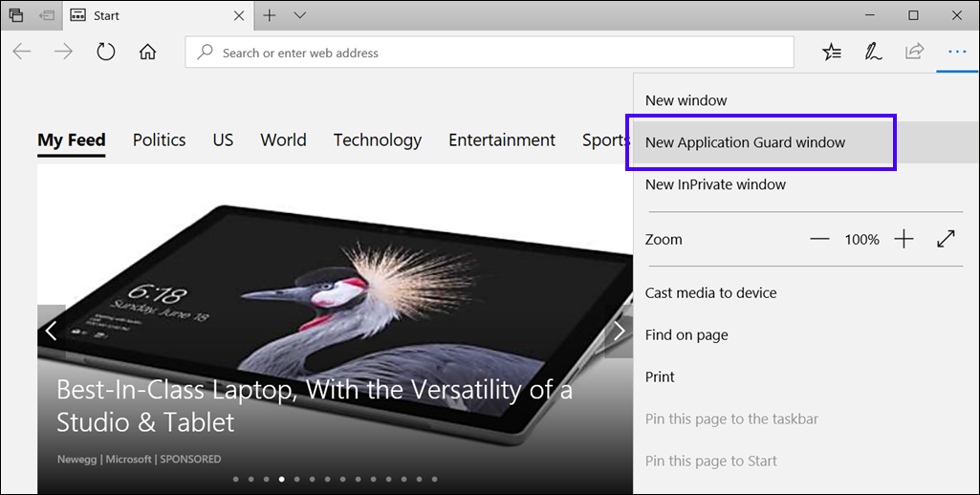Open the Best-In-Class Laptop headline
Image resolution: width=980 pixels, height=495 pixels.
pos(315,406)
